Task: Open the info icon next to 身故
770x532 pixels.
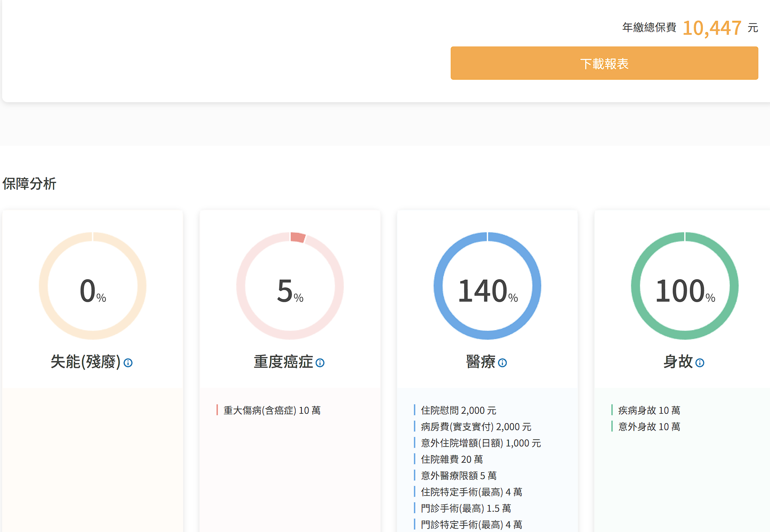Action: (x=699, y=363)
